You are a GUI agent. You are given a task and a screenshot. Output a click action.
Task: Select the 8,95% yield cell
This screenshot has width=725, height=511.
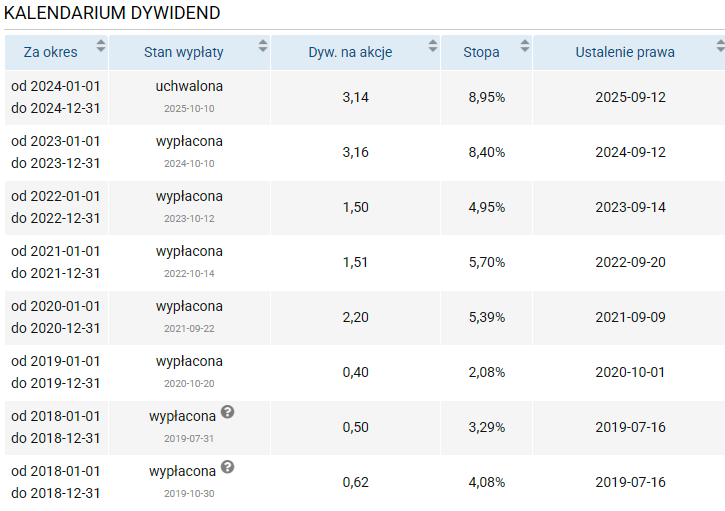487,97
